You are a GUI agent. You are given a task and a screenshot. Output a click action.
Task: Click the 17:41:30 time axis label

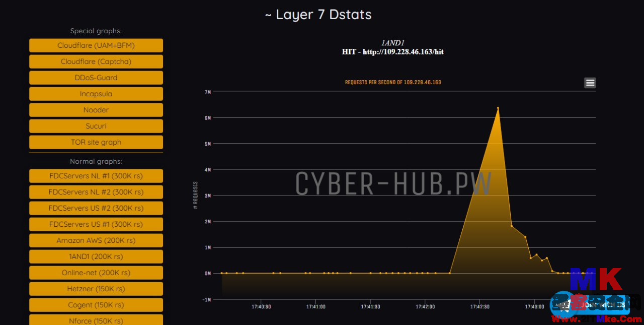tap(371, 306)
